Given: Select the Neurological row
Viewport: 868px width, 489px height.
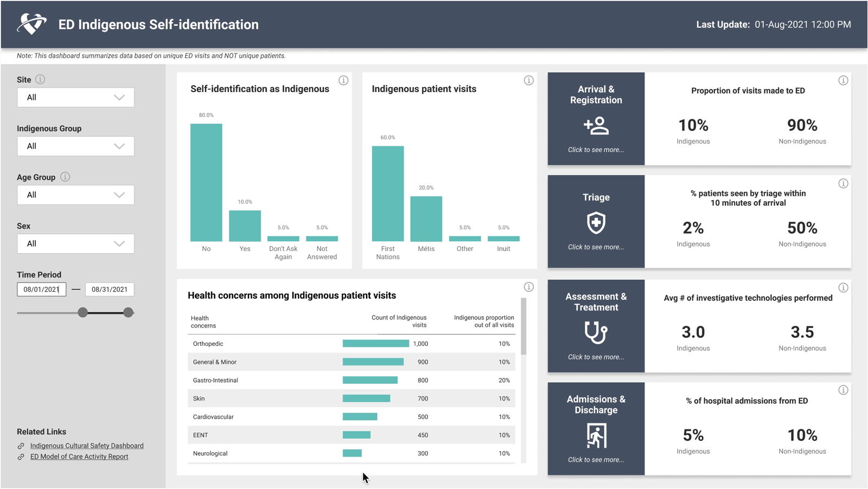Looking at the screenshot, I should click(352, 453).
